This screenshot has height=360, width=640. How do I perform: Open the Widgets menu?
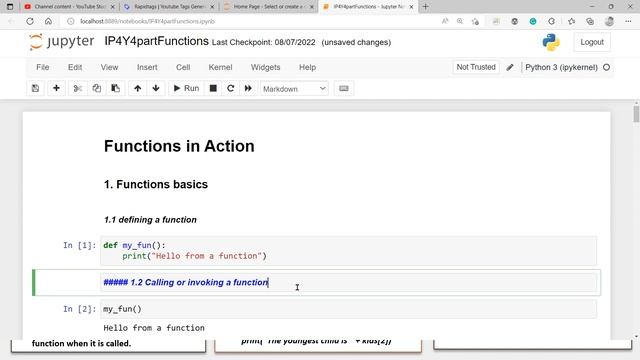265,67
